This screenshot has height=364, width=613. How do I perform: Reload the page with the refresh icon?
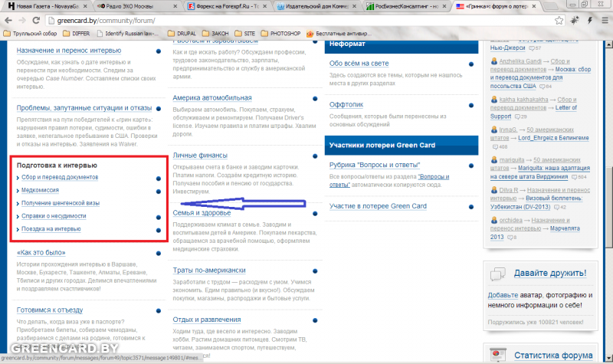click(x=36, y=21)
